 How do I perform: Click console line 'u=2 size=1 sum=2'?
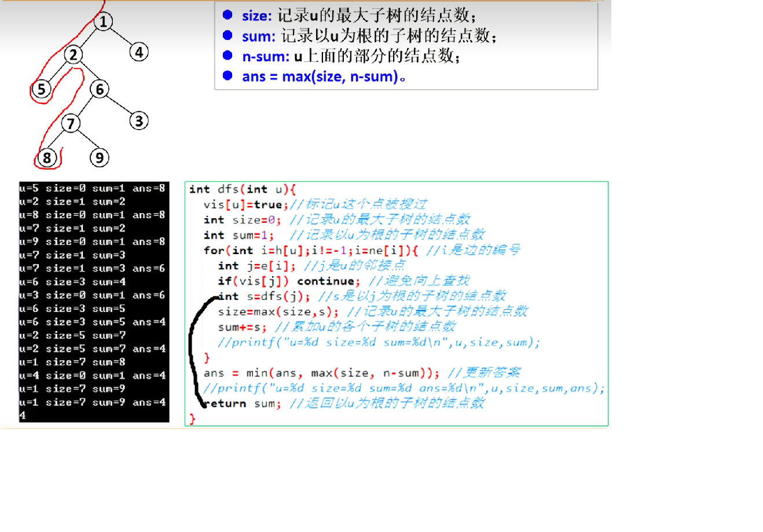click(x=72, y=201)
